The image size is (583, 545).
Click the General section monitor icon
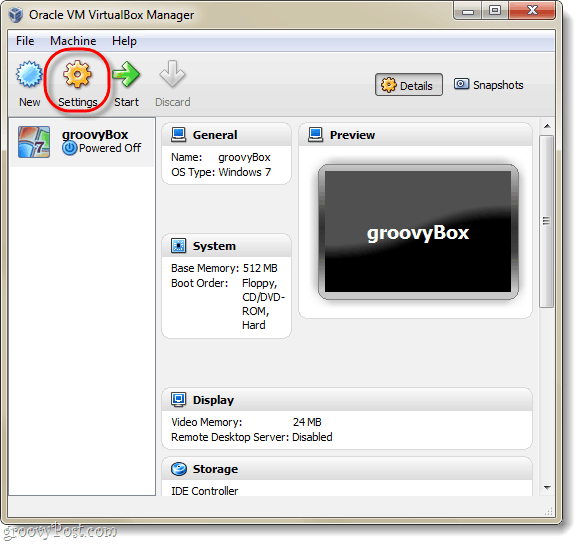(x=178, y=135)
